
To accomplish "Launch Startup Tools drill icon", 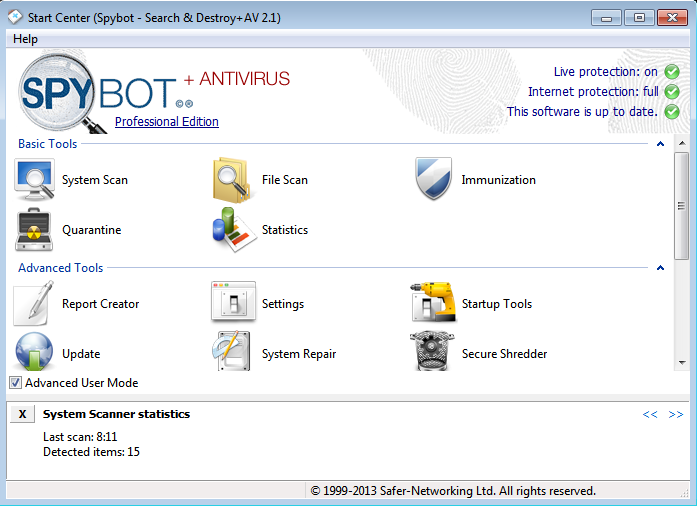I will [x=435, y=304].
